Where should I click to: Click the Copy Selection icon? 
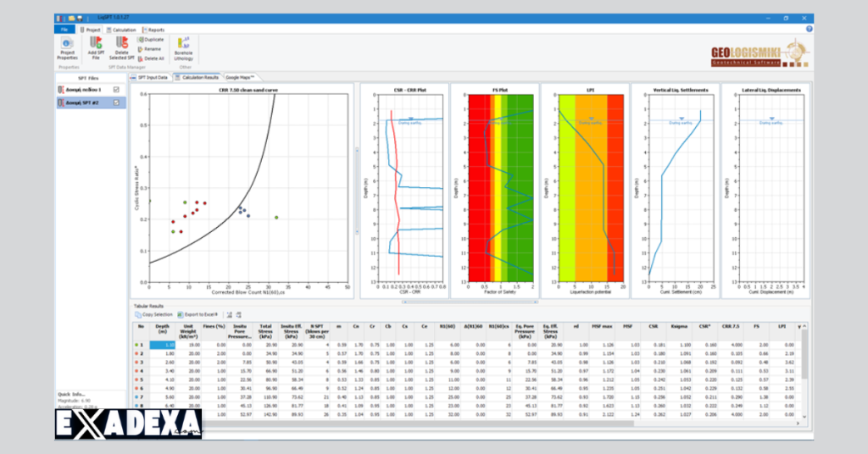153,313
